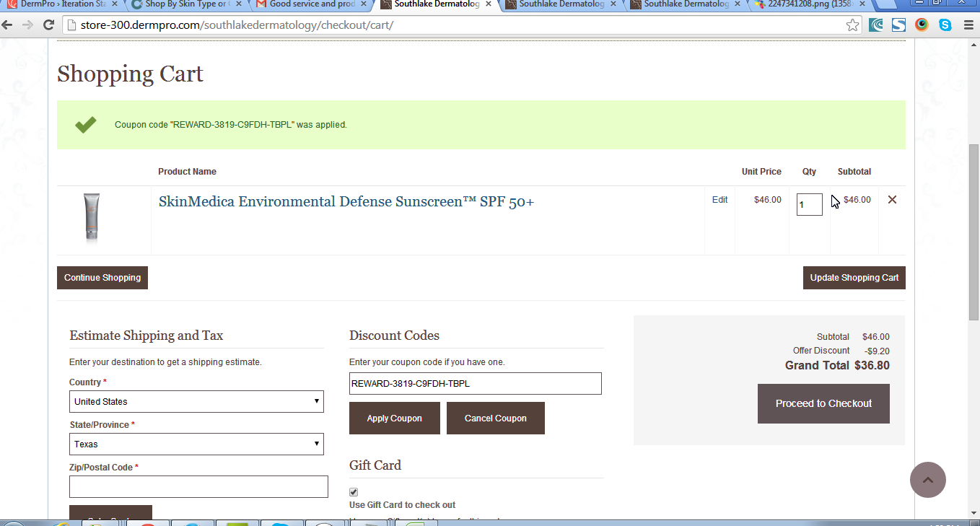The image size is (980, 526).
Task: Open the teal swirl extension icon
Action: tap(876, 25)
